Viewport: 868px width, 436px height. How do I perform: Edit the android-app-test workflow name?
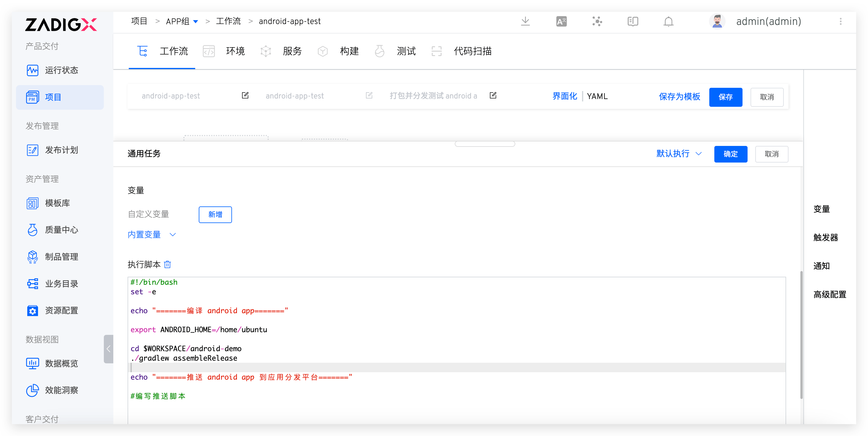245,96
